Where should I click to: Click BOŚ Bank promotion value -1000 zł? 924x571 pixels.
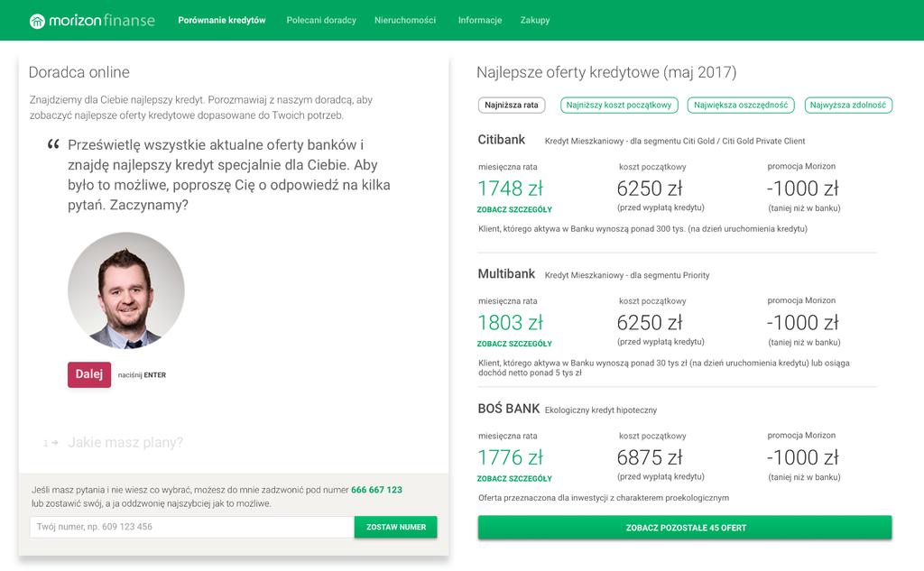tap(802, 457)
